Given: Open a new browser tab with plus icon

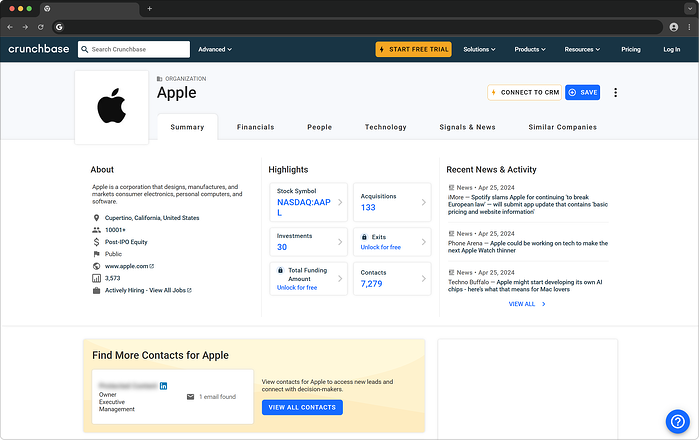Looking at the screenshot, I should pos(150,8).
